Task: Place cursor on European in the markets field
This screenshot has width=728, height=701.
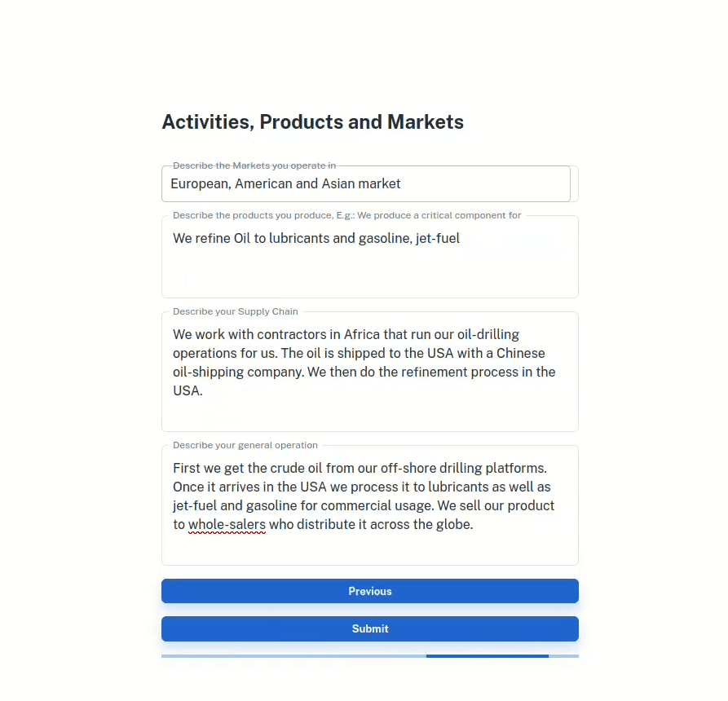Action: tap(201, 184)
